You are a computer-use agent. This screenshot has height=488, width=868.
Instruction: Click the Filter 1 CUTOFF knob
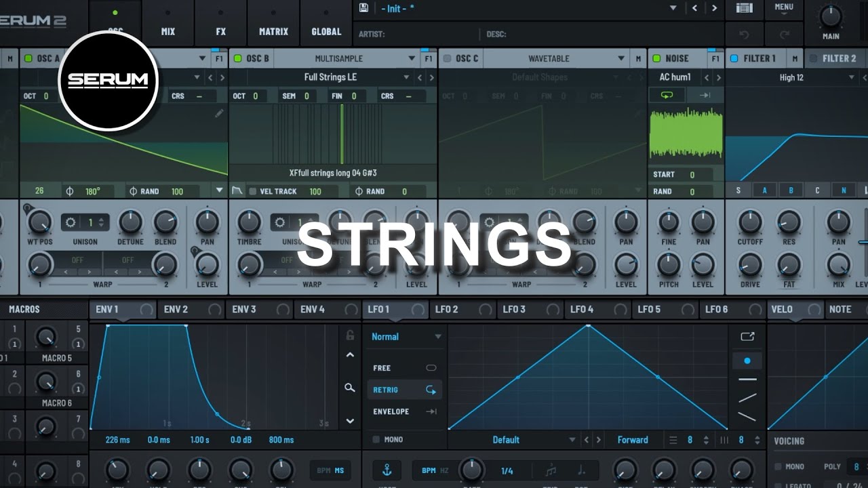pyautogui.click(x=750, y=222)
